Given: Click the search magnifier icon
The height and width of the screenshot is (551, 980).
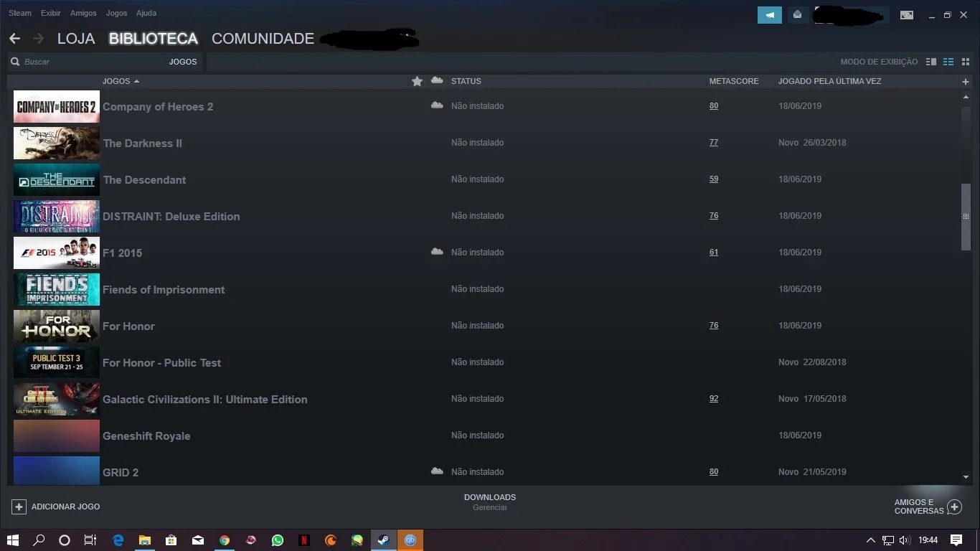Looking at the screenshot, I should (x=15, y=62).
